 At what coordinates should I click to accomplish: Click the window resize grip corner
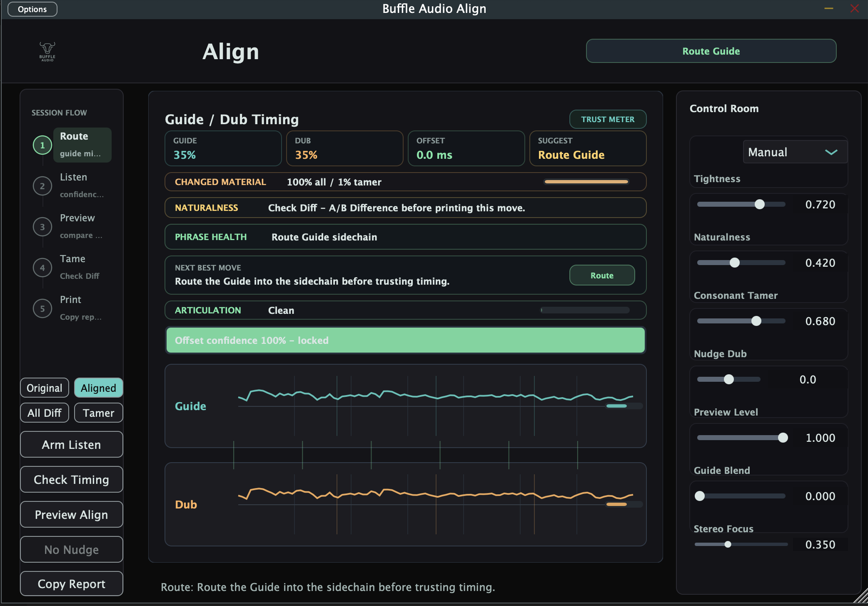click(861, 596)
